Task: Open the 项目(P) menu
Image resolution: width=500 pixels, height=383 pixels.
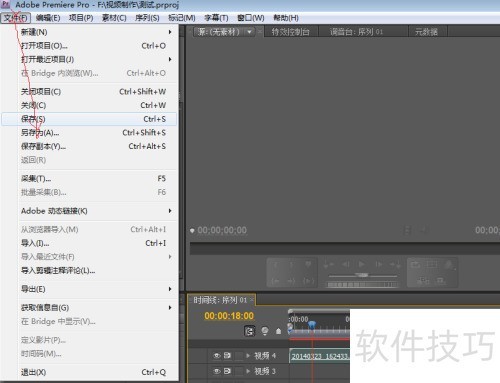Action: [81, 18]
